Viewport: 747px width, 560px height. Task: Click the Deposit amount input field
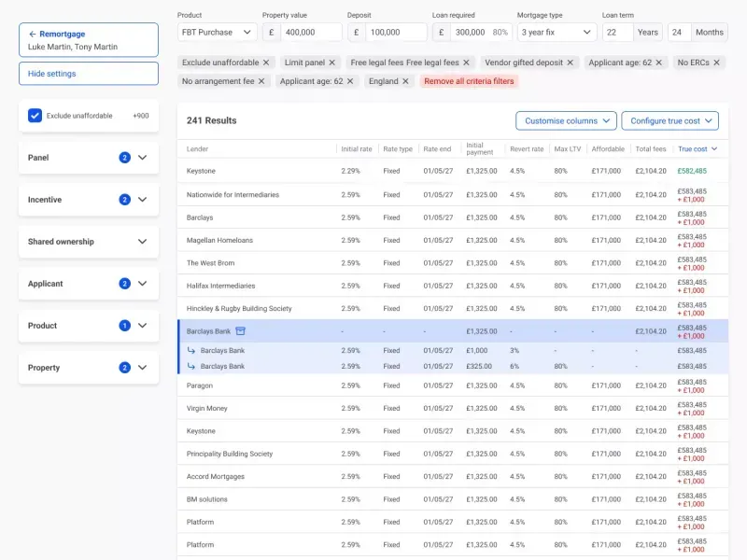click(396, 32)
